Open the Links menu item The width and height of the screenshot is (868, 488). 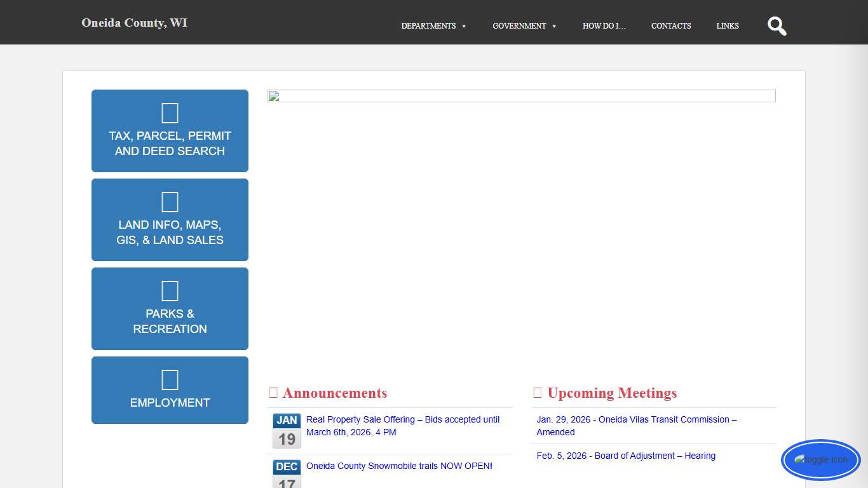point(728,26)
